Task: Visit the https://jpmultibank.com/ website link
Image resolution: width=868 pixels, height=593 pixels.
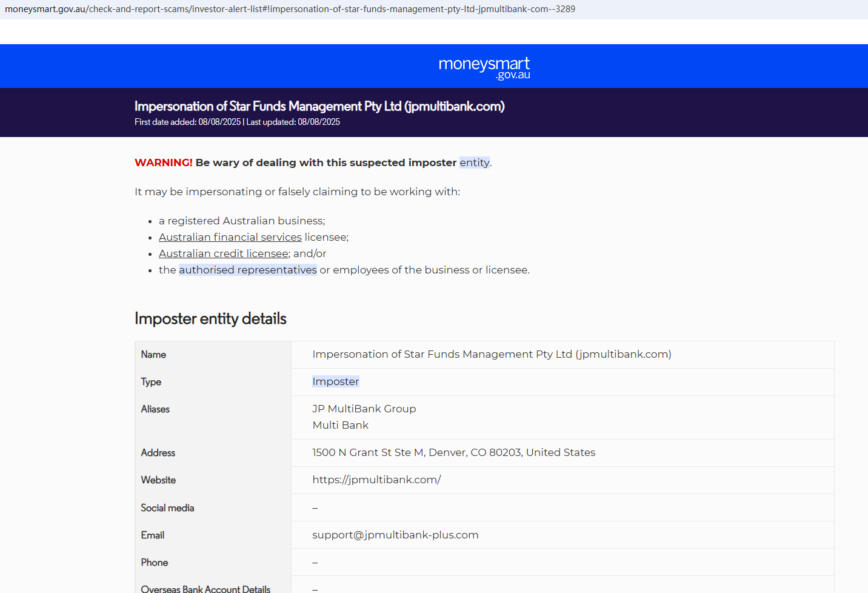Action: coord(376,480)
